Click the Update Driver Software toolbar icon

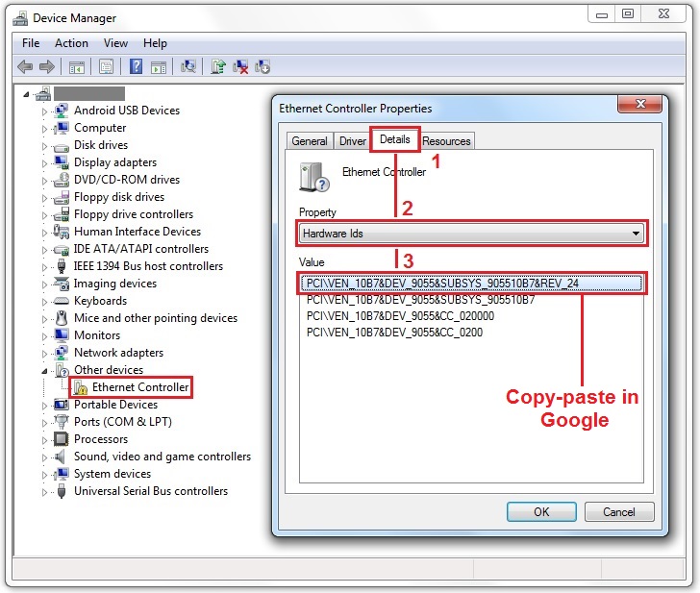coord(218,66)
